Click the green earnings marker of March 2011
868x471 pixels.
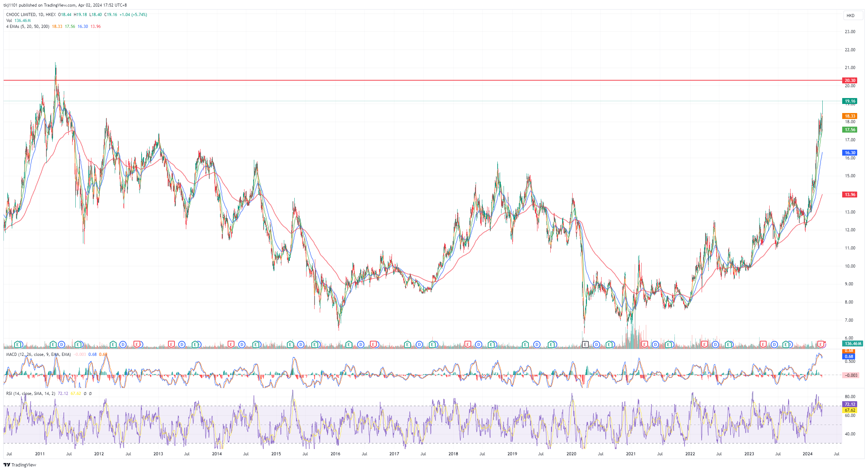coord(53,344)
